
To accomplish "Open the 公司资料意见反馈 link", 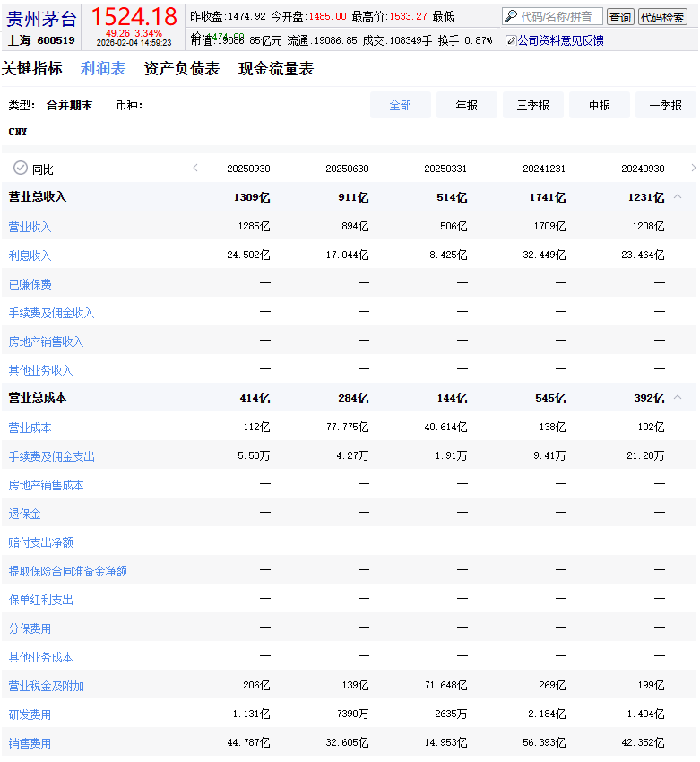I will click(560, 40).
